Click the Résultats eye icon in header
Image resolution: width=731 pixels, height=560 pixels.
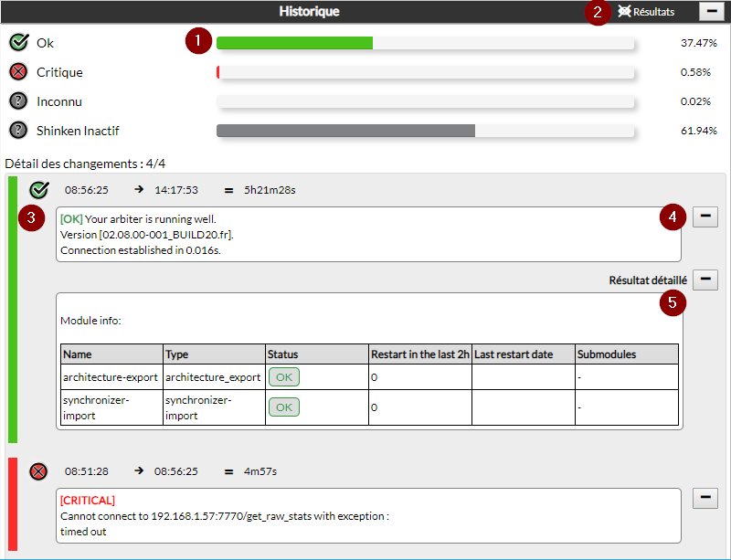coord(624,12)
